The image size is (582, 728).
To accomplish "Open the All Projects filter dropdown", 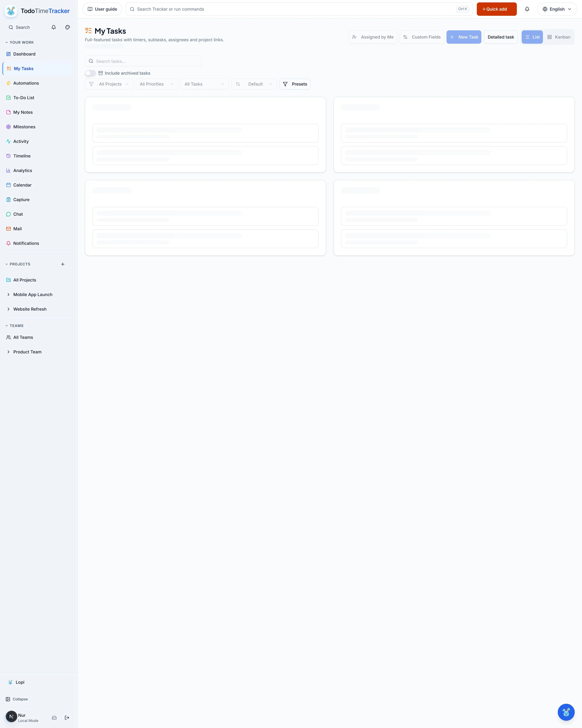I will pos(109,84).
